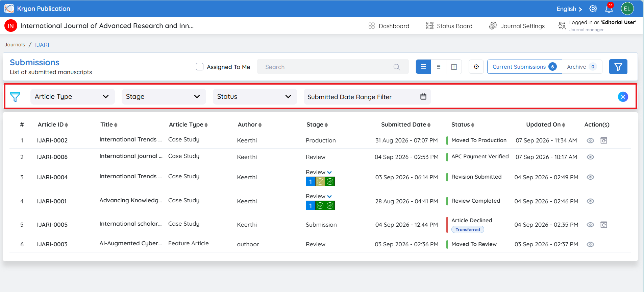Switch to compact list view icon
The height and width of the screenshot is (292, 644).
(439, 67)
